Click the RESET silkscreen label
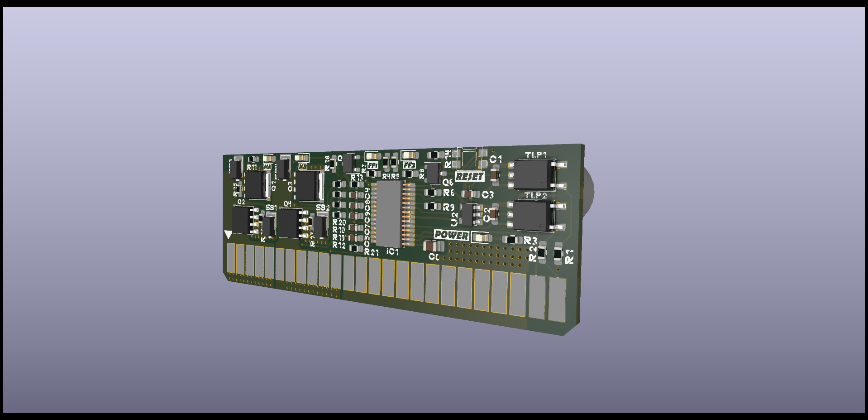 [x=470, y=175]
